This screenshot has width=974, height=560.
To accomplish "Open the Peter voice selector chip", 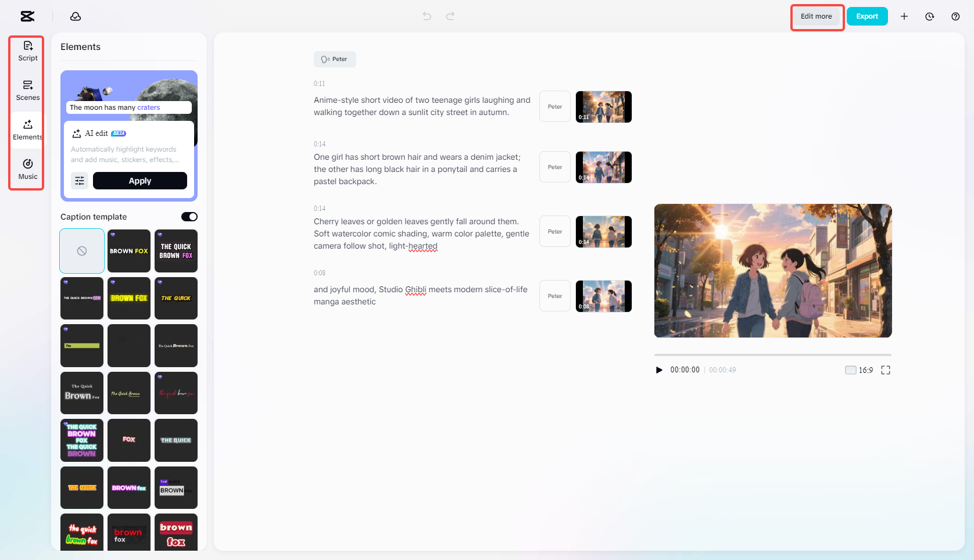I will coord(335,59).
